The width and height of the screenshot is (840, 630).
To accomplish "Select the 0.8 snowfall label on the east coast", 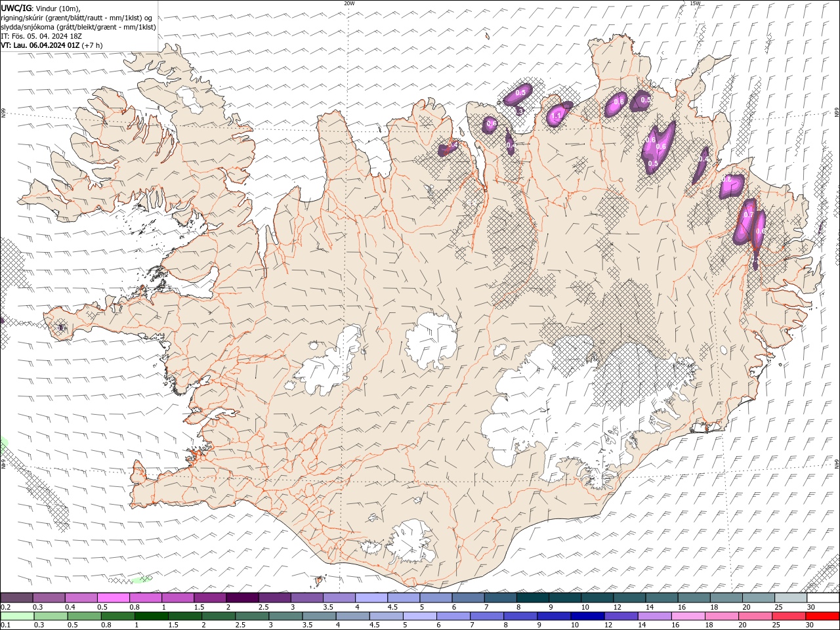I will [x=727, y=178].
